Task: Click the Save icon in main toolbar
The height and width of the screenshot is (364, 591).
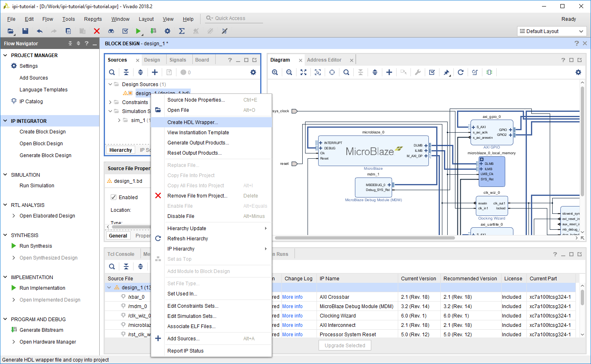Action: (25, 31)
